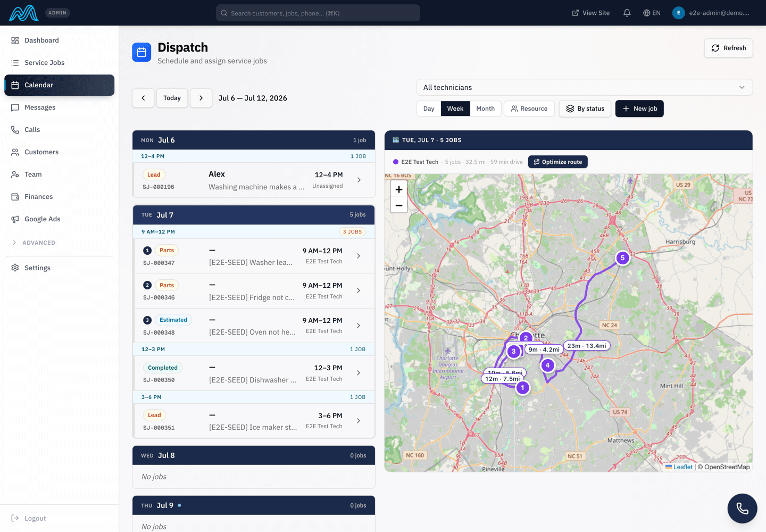Open the notifications bell
The width and height of the screenshot is (766, 532).
point(627,13)
